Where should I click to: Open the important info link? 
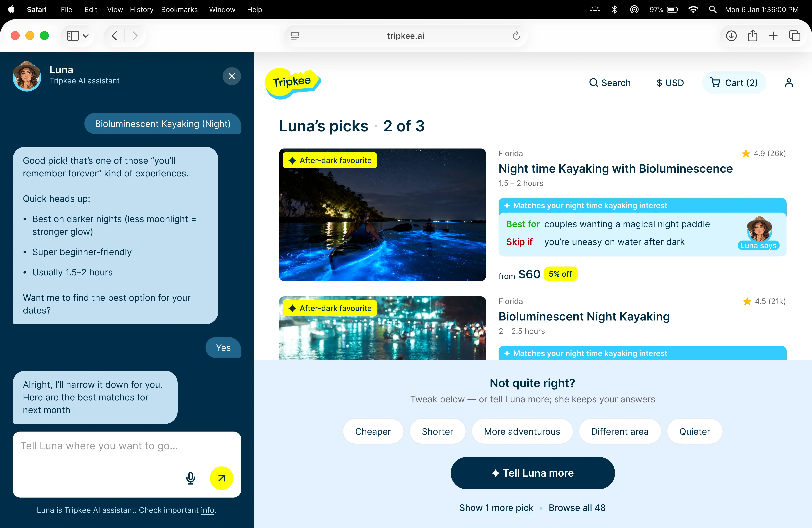[207, 510]
